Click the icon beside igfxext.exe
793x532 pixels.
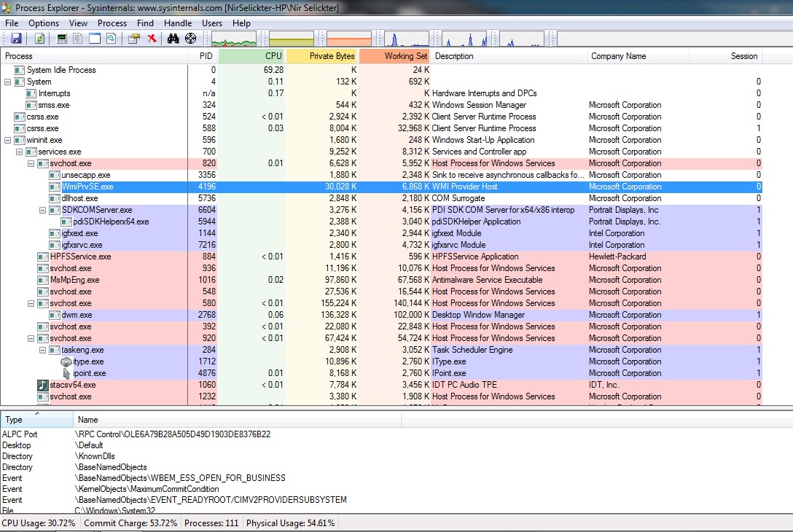[55, 233]
